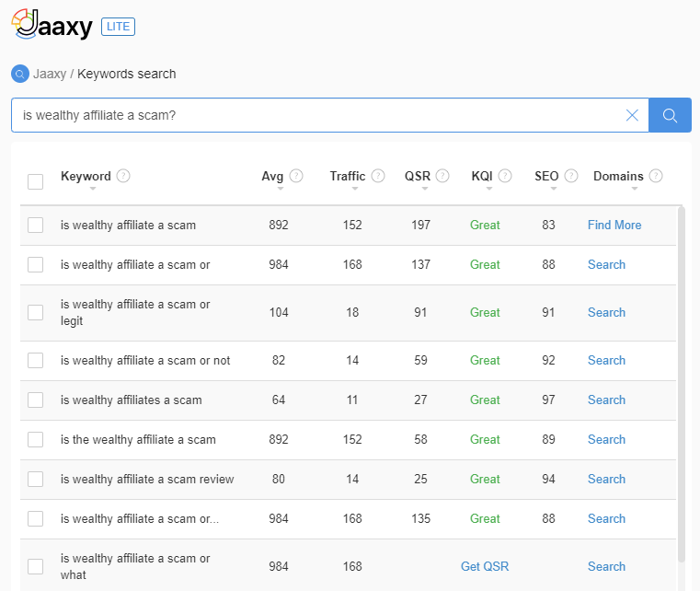
Task: Sort by Avg column arrow
Action: [281, 189]
